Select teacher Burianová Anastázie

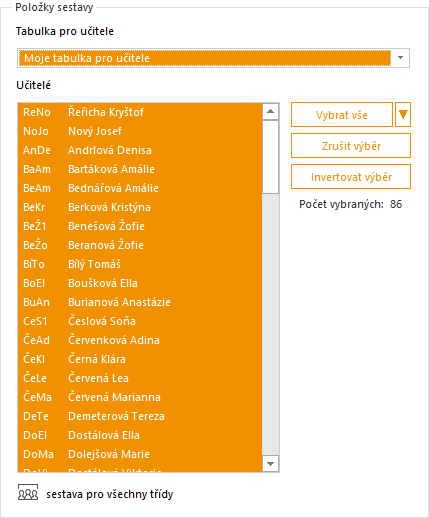point(140,302)
